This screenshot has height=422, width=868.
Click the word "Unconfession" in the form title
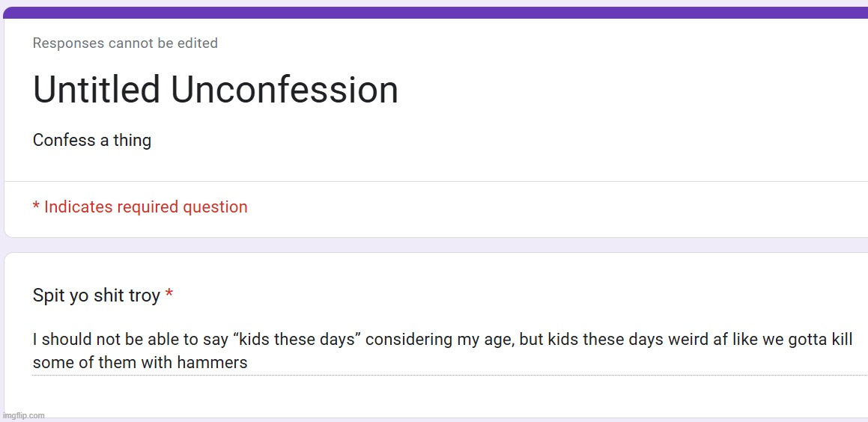(x=285, y=90)
